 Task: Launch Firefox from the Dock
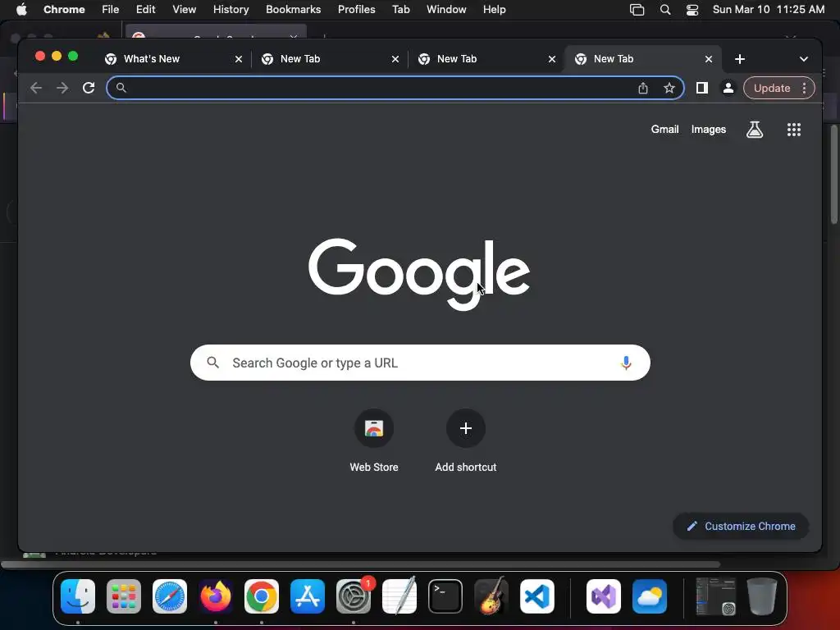(216, 596)
